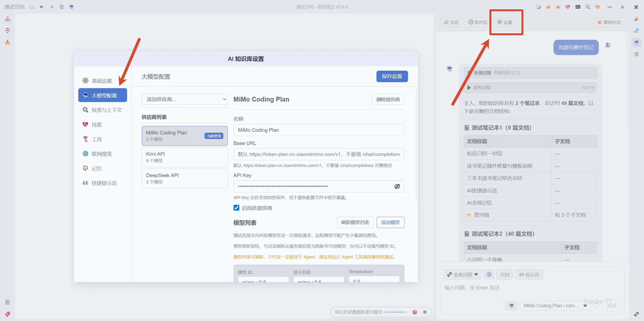The image size is (644, 321).
Task: Select DeepSeek API in provider list
Action: (185, 178)
